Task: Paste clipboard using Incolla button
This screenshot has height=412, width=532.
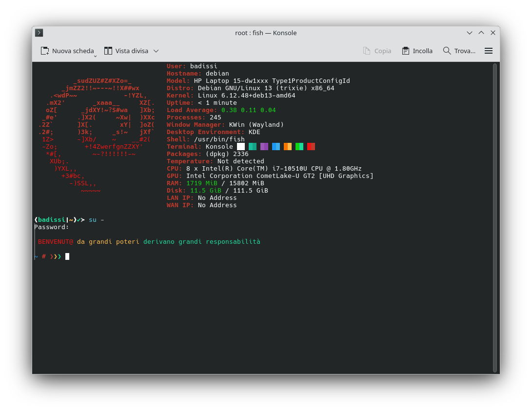Action: click(x=417, y=51)
